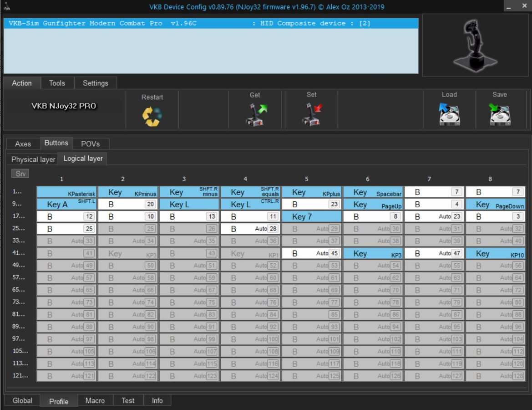Click the Srv button
Image resolution: width=532 pixels, height=410 pixels.
[x=20, y=174]
